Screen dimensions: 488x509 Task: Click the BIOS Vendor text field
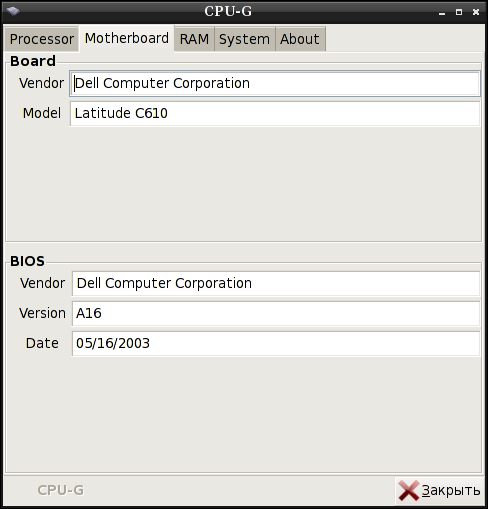click(x=276, y=283)
